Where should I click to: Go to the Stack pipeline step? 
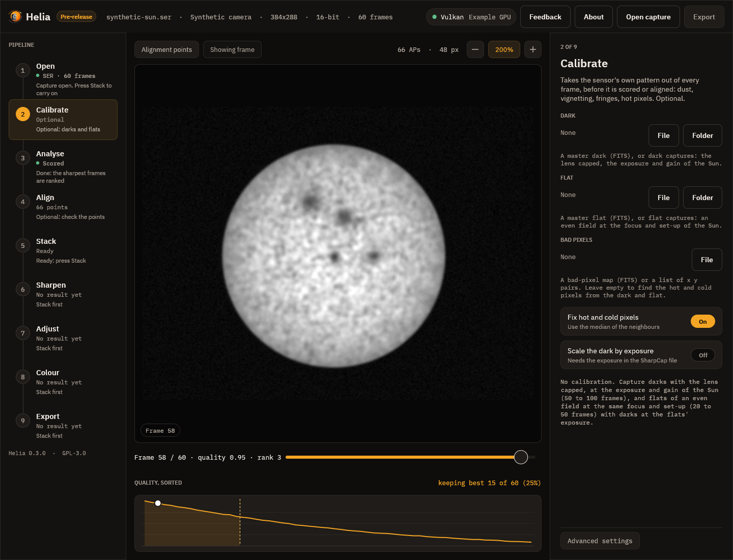tap(63, 250)
